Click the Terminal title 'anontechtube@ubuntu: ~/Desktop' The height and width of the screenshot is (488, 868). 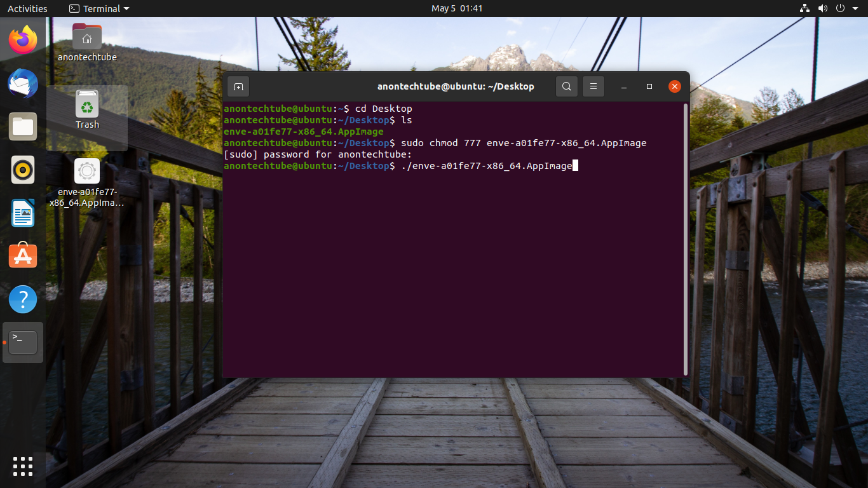[x=456, y=86]
